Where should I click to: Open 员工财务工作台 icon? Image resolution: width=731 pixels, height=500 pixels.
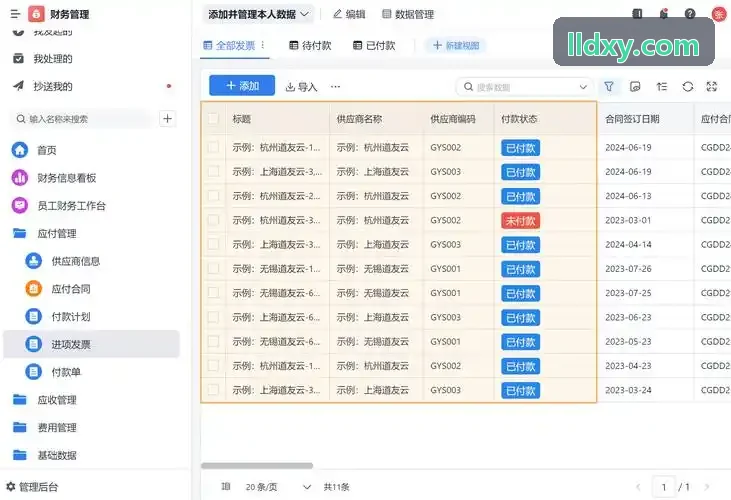coord(20,205)
